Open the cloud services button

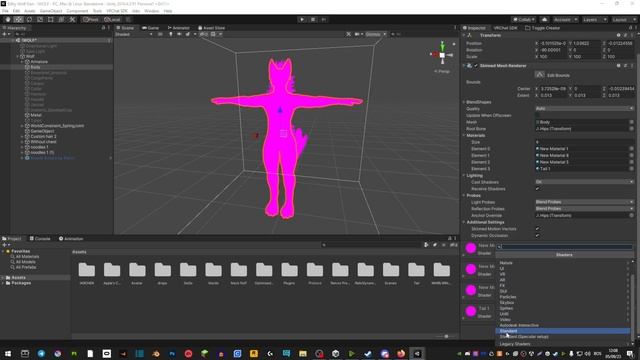coord(544,20)
